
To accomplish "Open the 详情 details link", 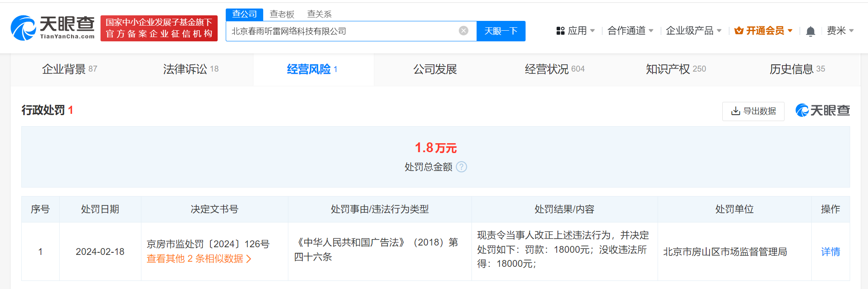I will pos(831,252).
